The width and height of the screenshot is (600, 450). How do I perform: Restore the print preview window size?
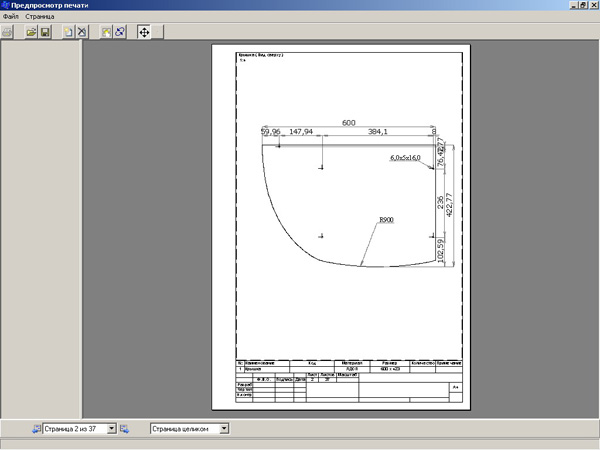583,5
